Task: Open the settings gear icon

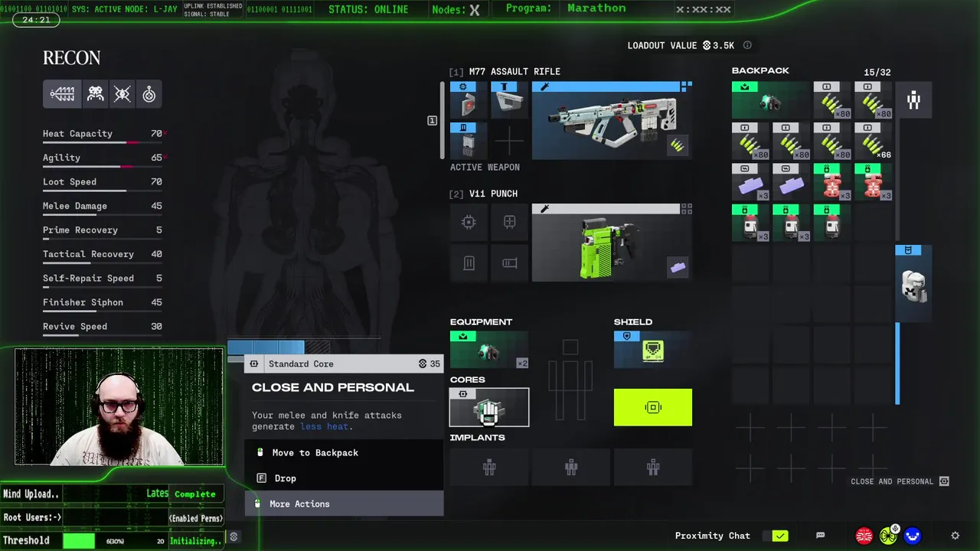Action: tap(955, 536)
